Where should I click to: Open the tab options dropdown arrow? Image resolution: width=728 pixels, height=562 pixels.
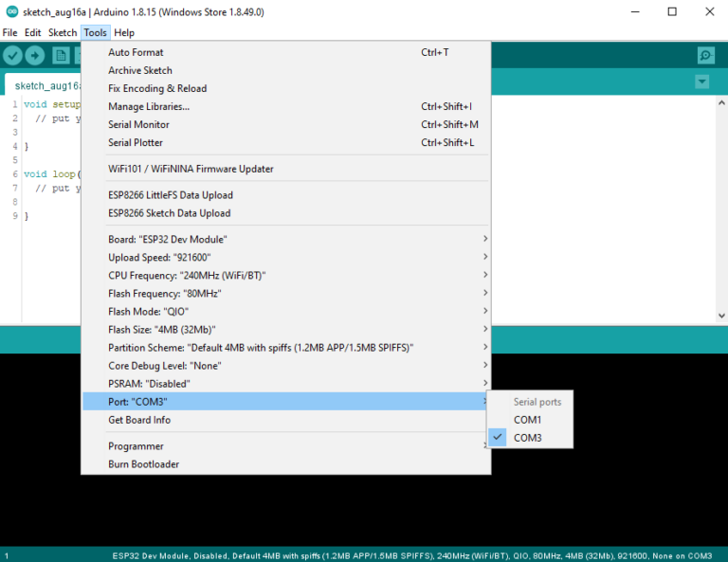[701, 82]
